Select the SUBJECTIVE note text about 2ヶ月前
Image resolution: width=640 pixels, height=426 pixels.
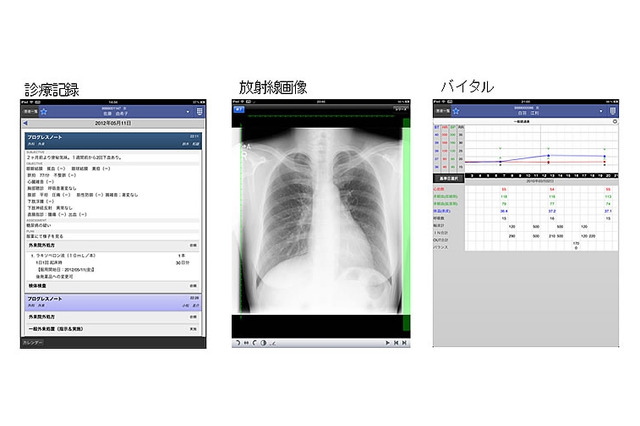(x=74, y=157)
